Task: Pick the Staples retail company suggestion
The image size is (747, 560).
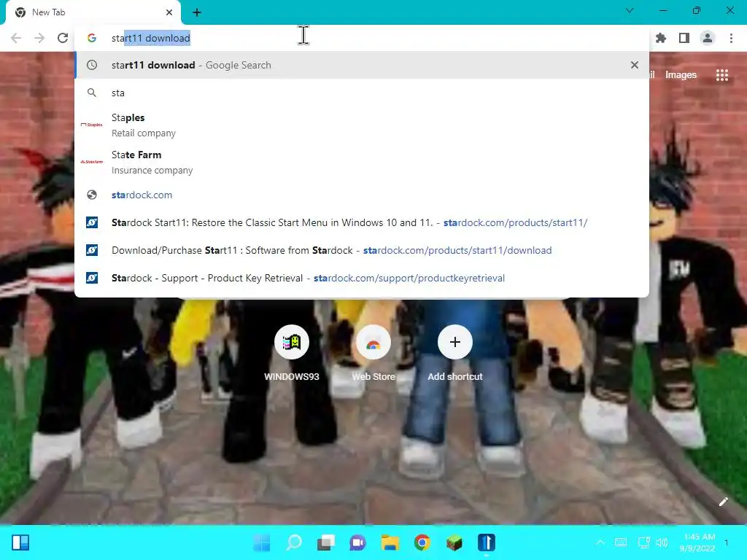Action: pyautogui.click(x=362, y=125)
